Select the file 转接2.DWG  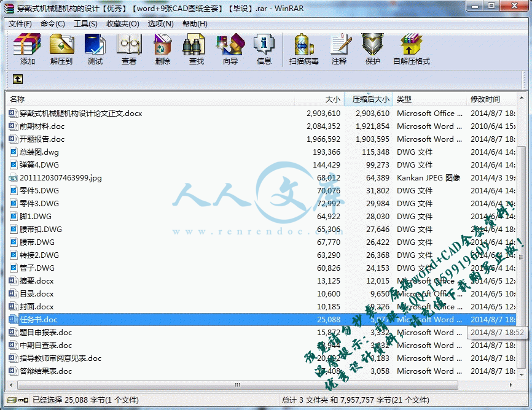[39, 255]
